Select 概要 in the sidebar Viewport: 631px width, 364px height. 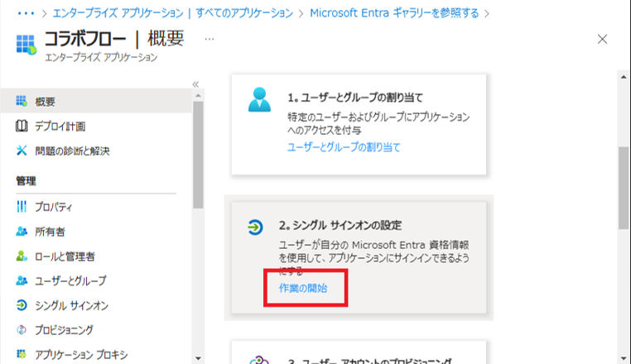(x=96, y=102)
